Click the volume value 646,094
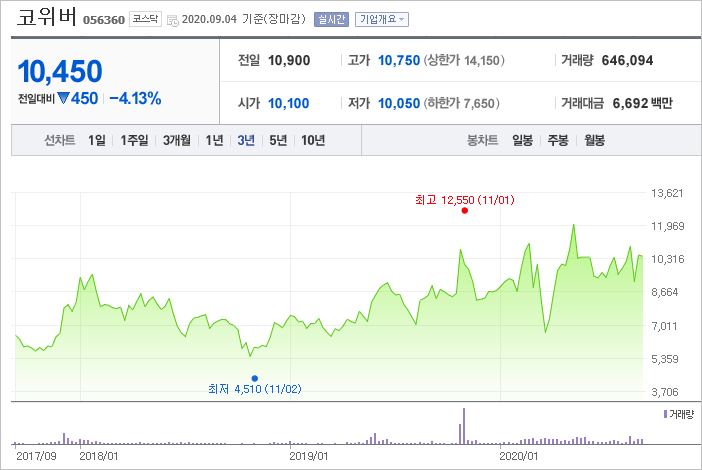 pos(627,60)
